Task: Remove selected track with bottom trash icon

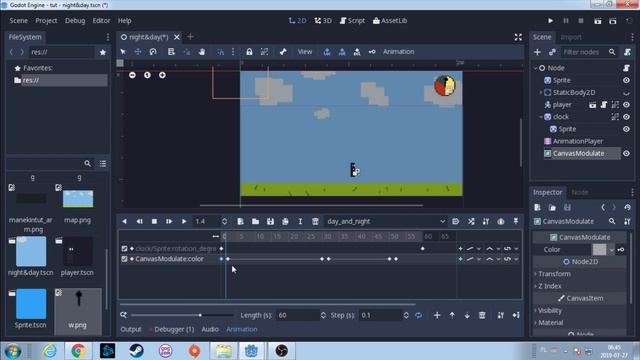Action: [482, 315]
